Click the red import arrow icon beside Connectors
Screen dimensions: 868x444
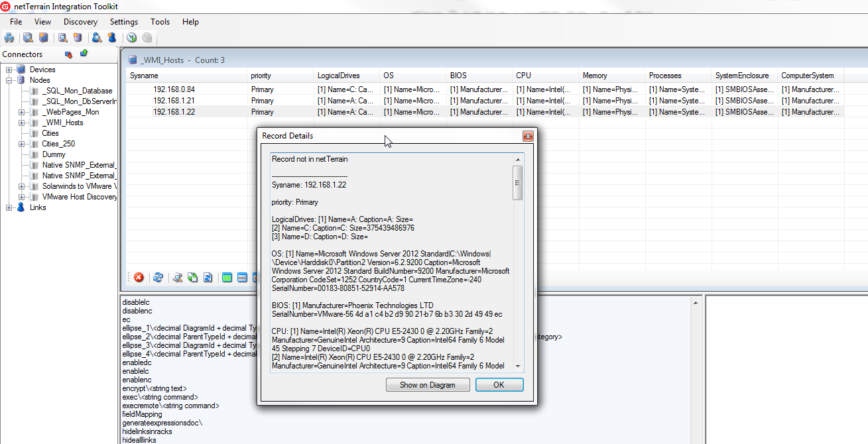68,54
